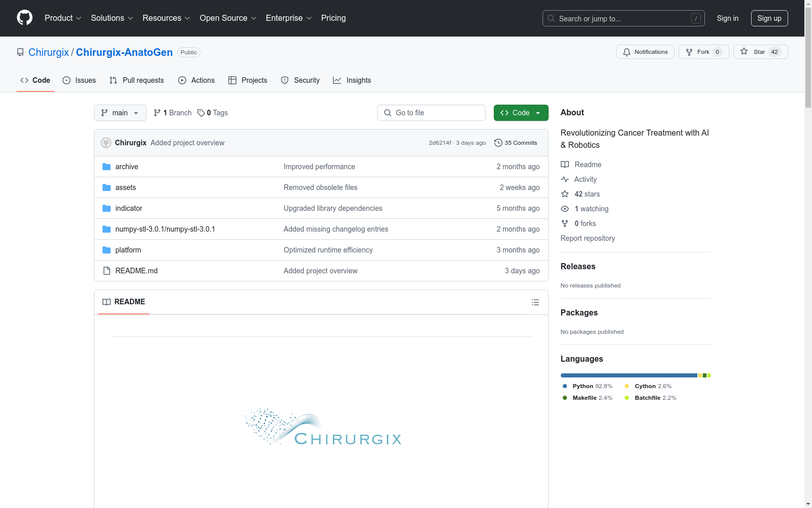The height and width of the screenshot is (508, 812).
Task: Click the Chirurgix logo image in README
Action: coord(321,427)
